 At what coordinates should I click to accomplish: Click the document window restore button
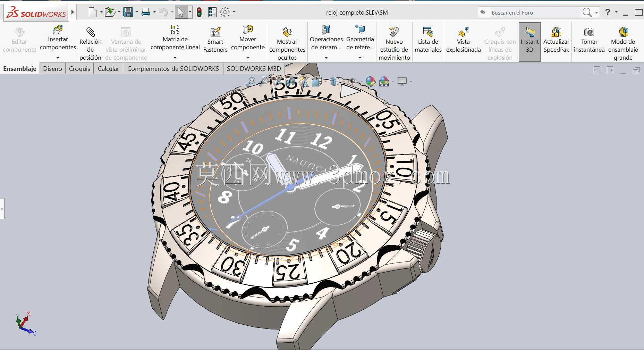point(636,70)
